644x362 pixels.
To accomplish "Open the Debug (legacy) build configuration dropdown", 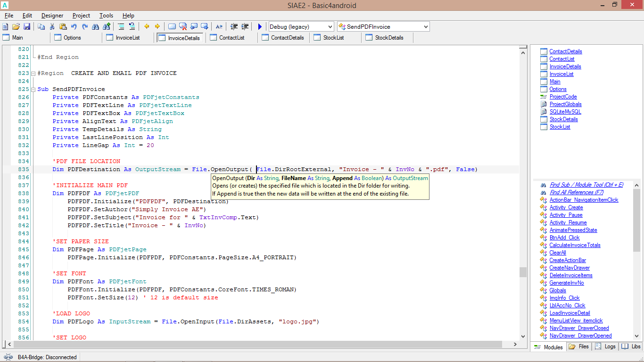I will (x=301, y=27).
